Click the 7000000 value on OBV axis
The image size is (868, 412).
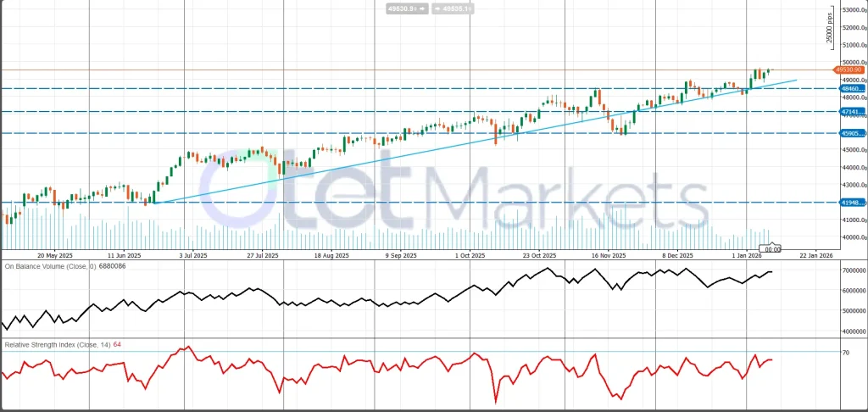[x=852, y=270]
